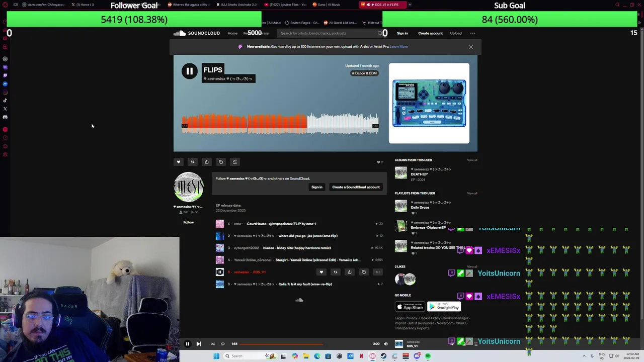Toggle shuffle in the player bar
Image resolution: width=644 pixels, height=362 pixels.
[212, 344]
